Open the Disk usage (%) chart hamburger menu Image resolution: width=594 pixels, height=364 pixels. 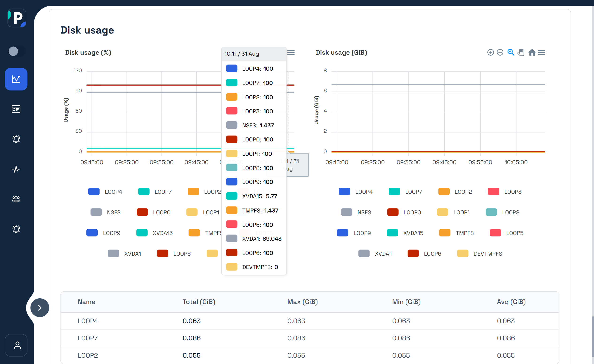coord(291,53)
